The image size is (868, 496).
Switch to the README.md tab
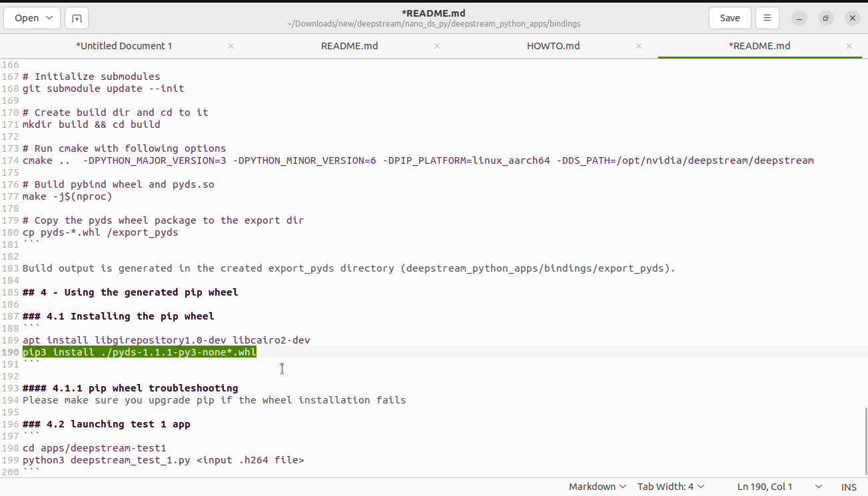point(349,46)
